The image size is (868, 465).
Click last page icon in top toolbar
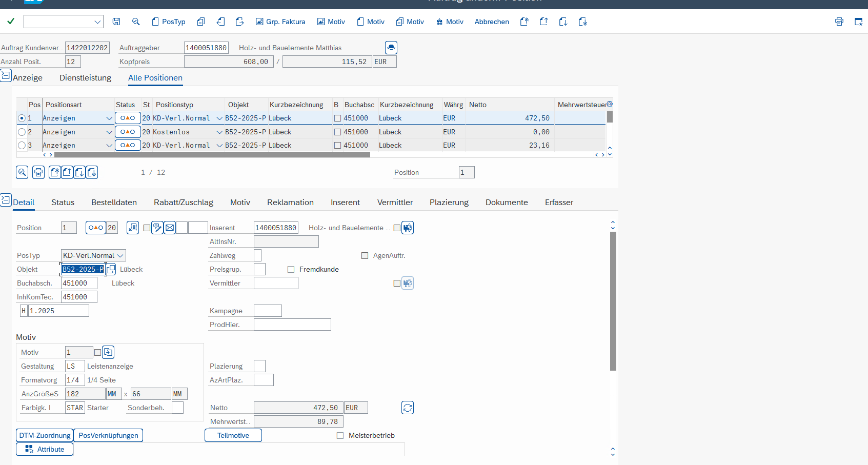582,22
